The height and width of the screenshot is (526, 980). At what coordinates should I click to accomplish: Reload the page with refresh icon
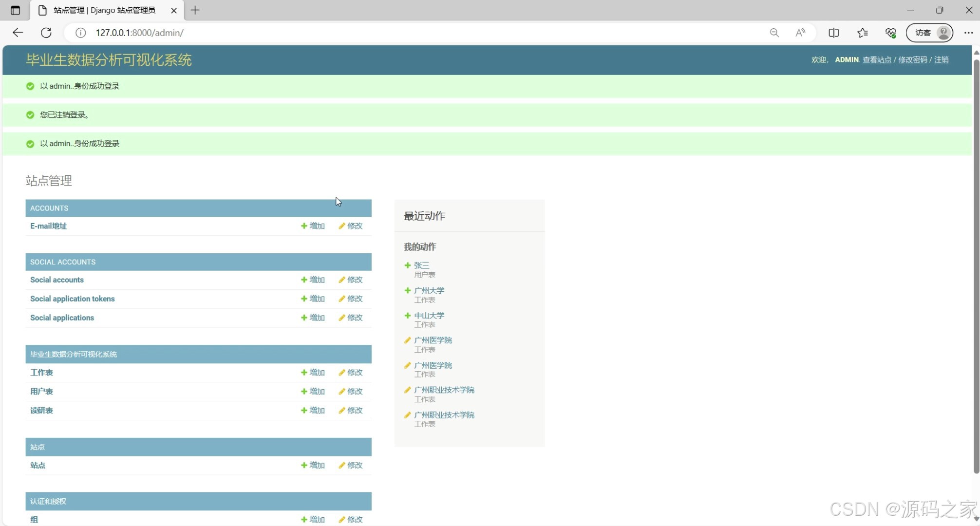click(46, 33)
